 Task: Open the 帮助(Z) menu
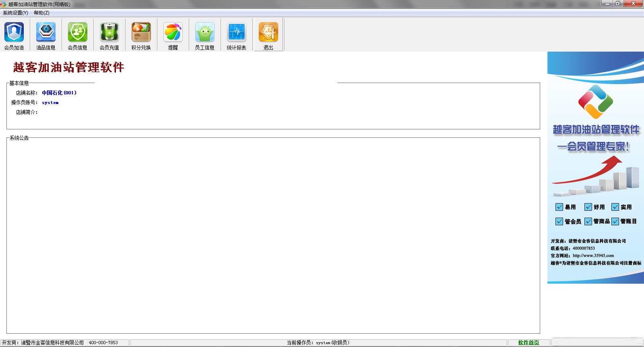(41, 13)
